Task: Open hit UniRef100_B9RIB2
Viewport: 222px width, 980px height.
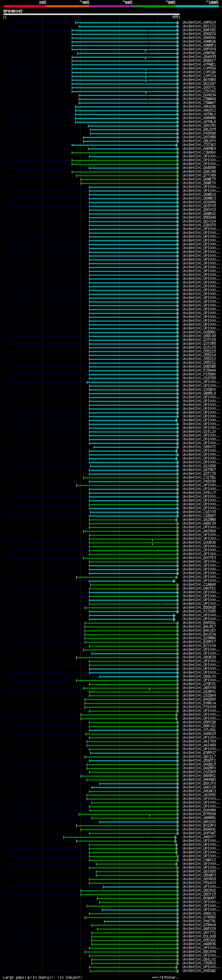Action: [199, 30]
